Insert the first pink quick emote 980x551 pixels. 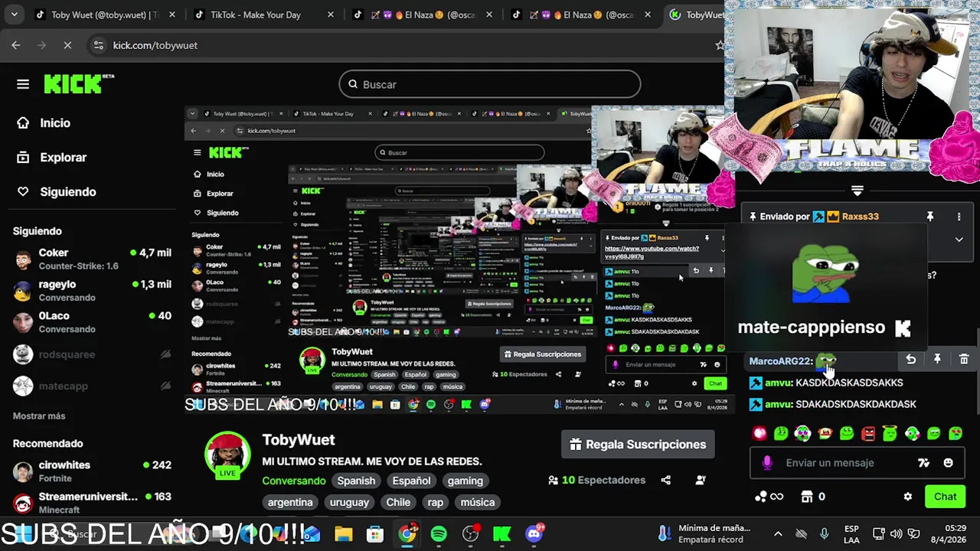point(759,433)
